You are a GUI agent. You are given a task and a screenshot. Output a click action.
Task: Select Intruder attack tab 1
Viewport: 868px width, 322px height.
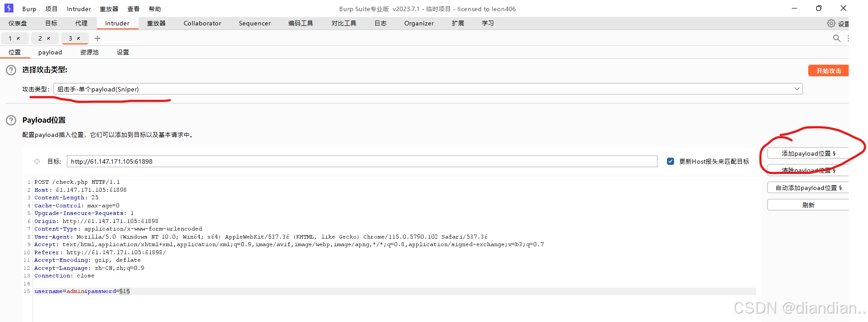click(10, 38)
